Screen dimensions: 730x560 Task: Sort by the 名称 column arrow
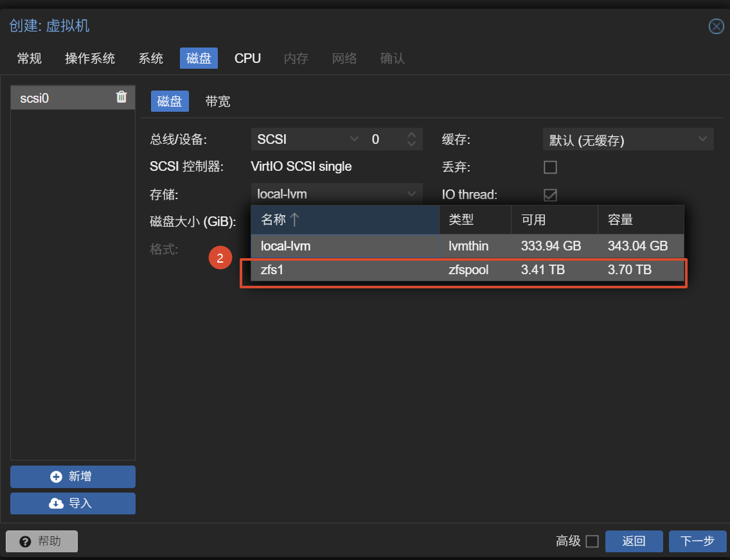point(294,219)
